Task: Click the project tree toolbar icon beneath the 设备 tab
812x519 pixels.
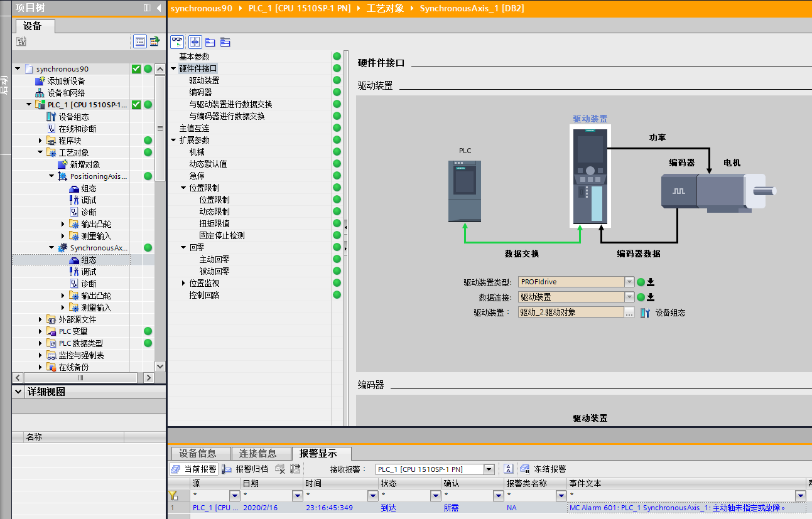Action: 21,41
